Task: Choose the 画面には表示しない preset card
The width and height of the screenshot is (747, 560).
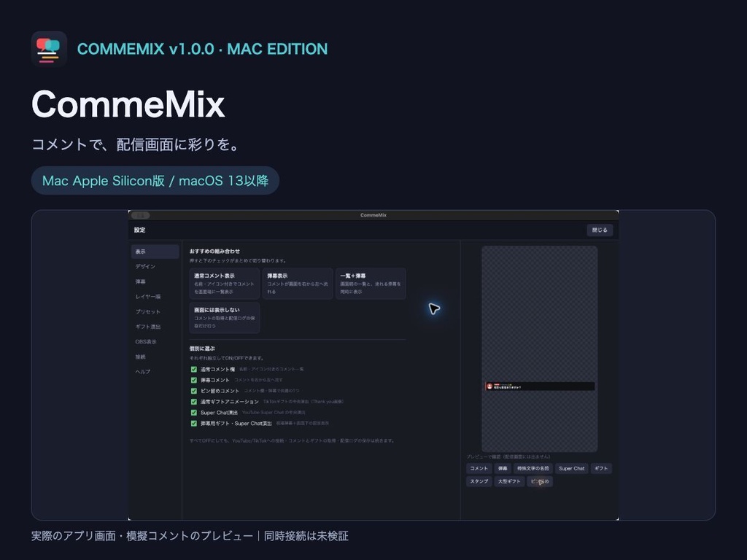Action: 225,318
